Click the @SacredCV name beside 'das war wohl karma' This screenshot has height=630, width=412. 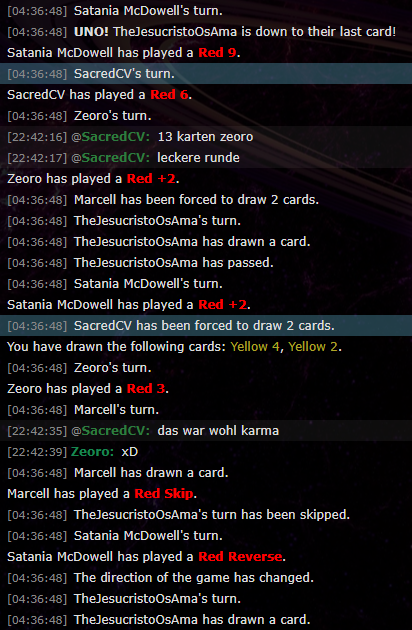tap(111, 431)
